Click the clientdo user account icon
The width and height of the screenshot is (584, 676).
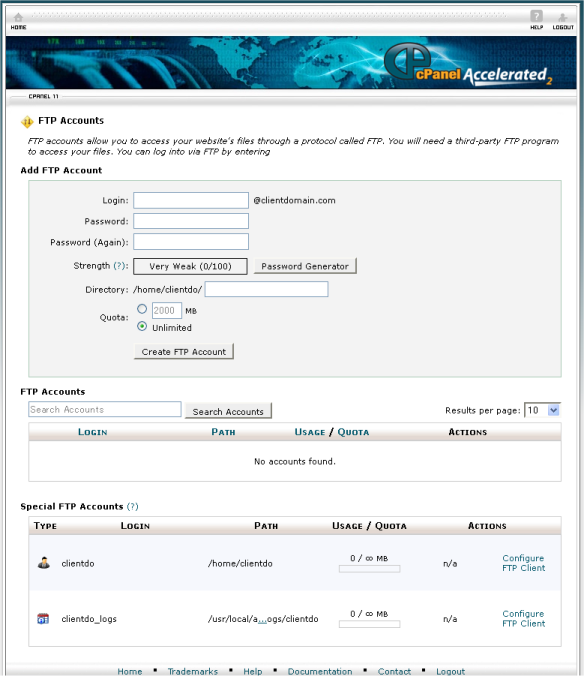point(44,563)
